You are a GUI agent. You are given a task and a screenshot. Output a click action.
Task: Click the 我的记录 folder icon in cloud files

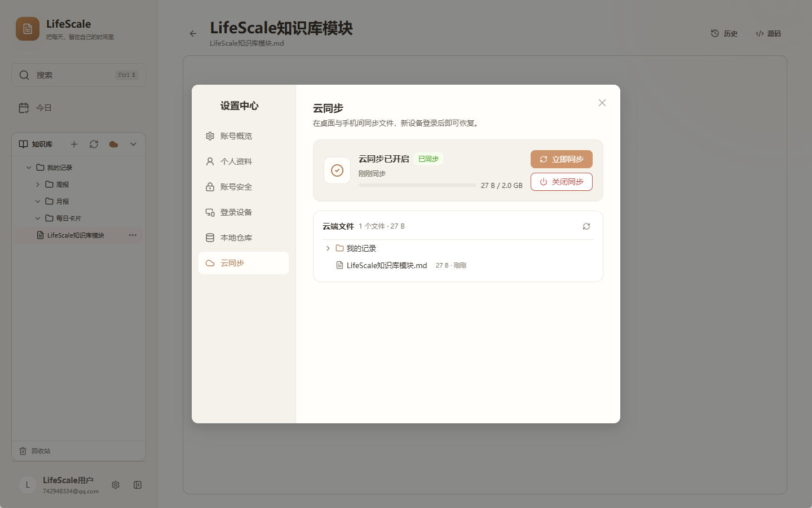tap(339, 248)
